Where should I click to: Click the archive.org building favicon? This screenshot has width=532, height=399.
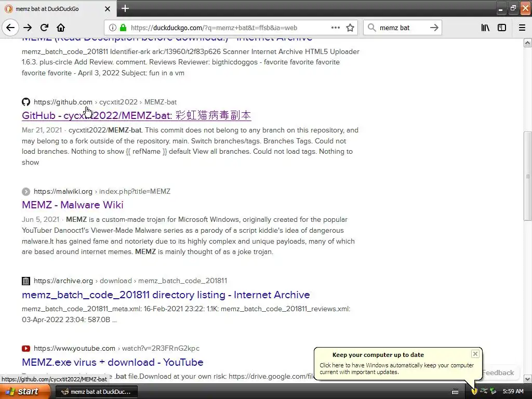click(26, 281)
